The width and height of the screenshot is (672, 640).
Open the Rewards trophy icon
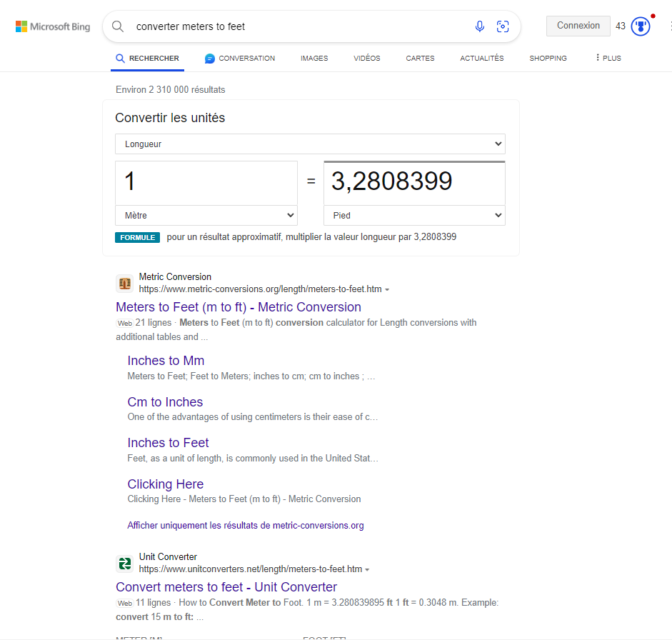click(641, 26)
